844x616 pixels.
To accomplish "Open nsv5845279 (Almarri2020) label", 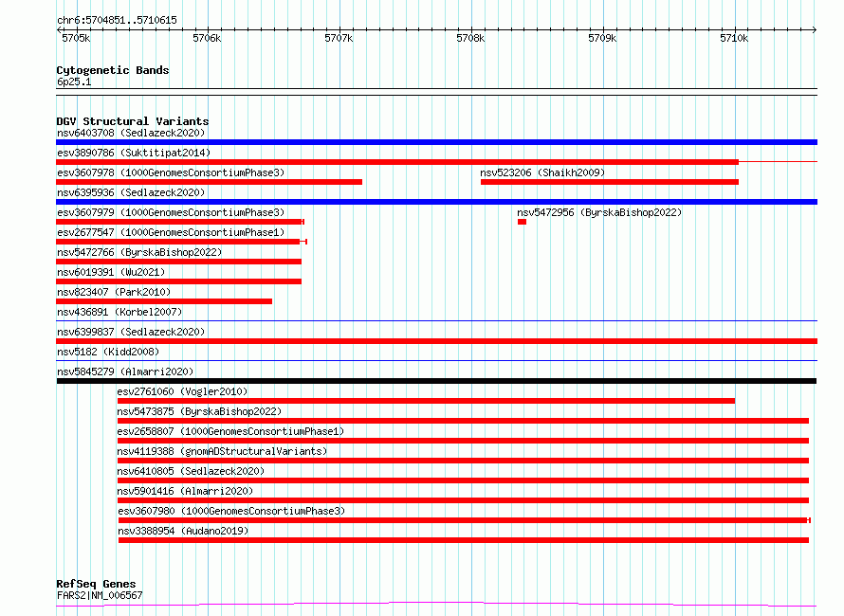I will coord(125,371).
